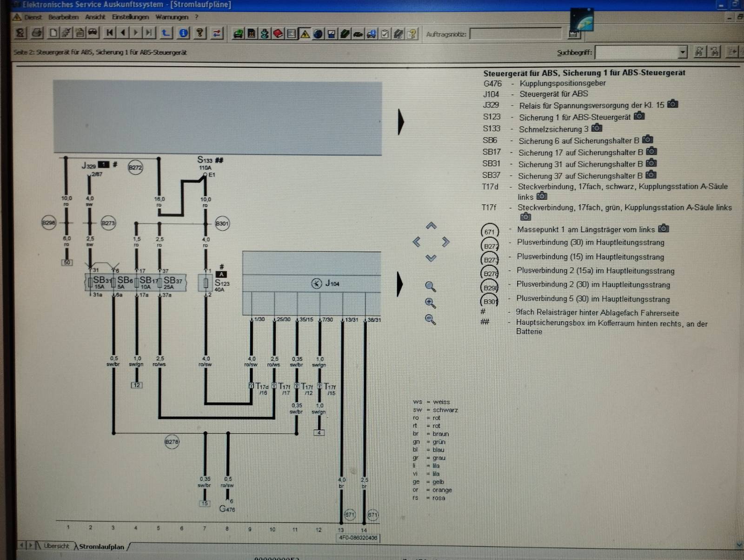
Task: Click the black arrow beside the top diagram block
Action: [x=401, y=122]
